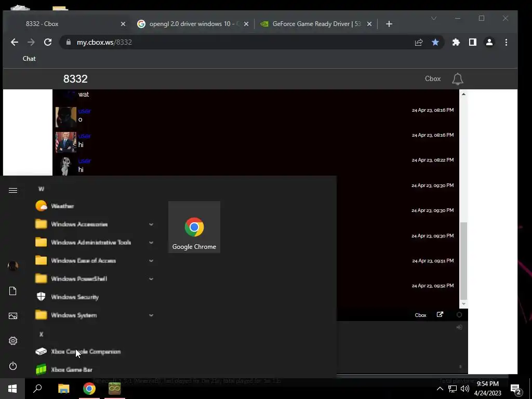The height and width of the screenshot is (399, 532).
Task: Click the X letter group header
Action: 41,334
